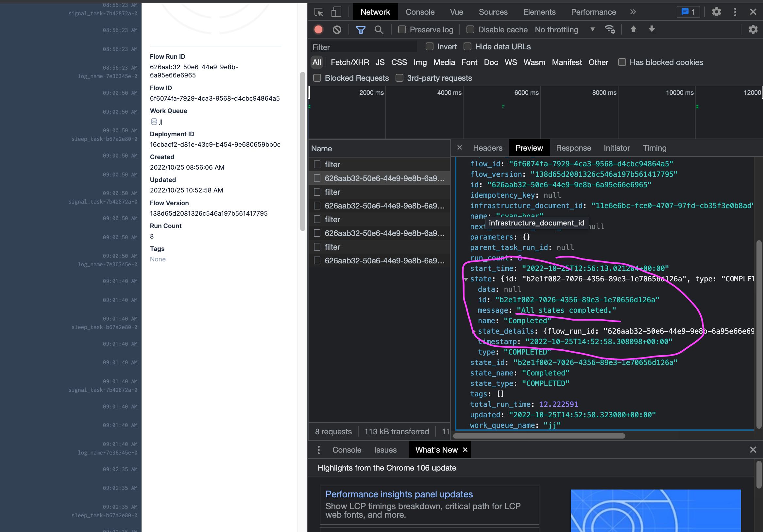Toggle the network filter funnel icon
The height and width of the screenshot is (532, 763).
point(361,30)
